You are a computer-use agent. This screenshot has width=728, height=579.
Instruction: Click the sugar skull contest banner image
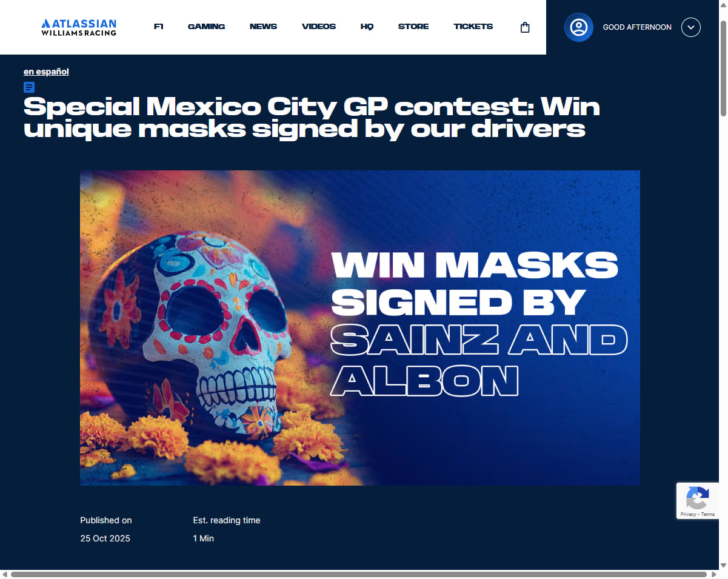[x=360, y=328]
